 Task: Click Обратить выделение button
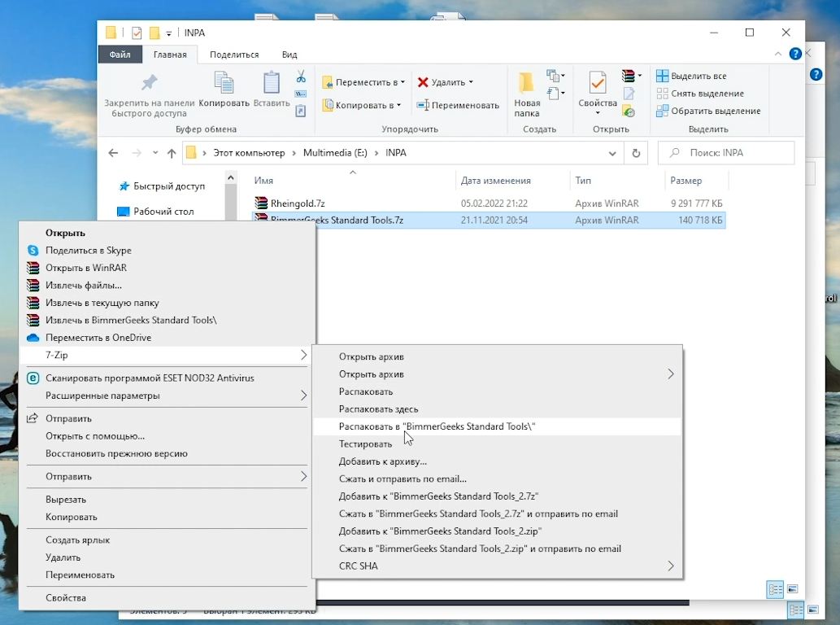708,111
